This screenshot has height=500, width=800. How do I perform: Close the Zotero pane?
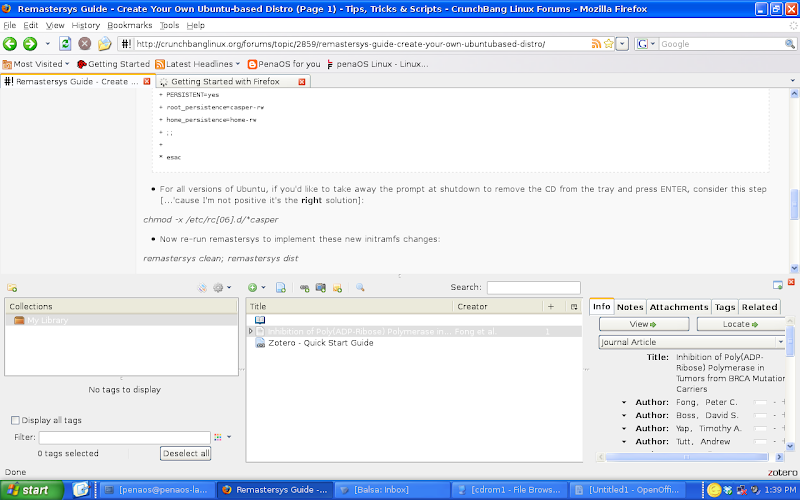pos(791,282)
